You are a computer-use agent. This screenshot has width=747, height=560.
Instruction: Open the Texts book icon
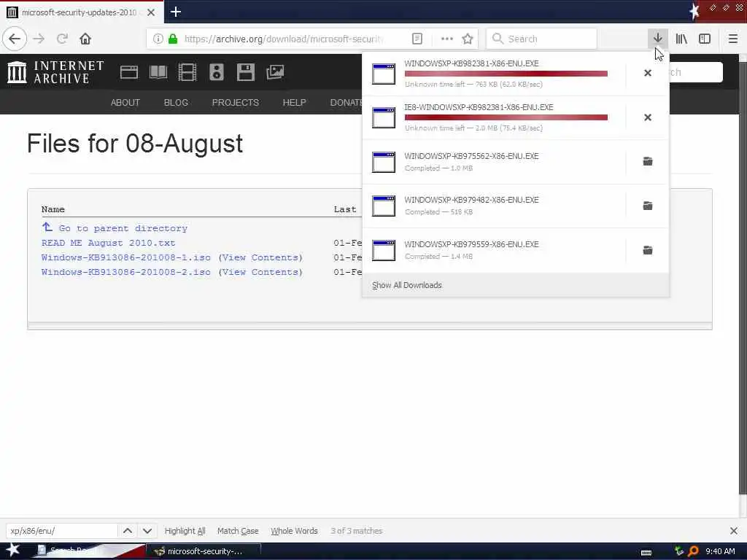158,72
